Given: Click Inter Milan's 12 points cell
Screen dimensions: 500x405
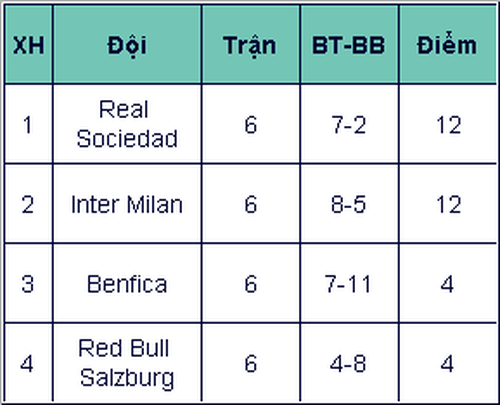Looking at the screenshot, I should point(448,204).
